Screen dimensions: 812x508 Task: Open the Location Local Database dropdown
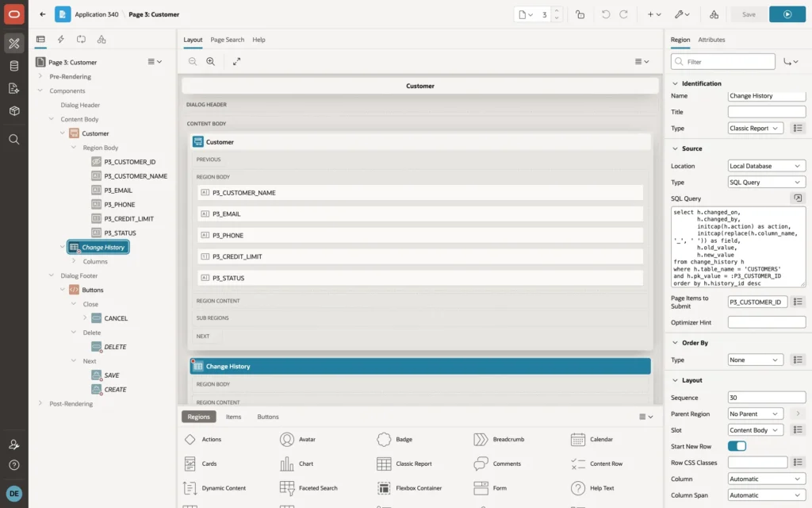click(x=767, y=166)
